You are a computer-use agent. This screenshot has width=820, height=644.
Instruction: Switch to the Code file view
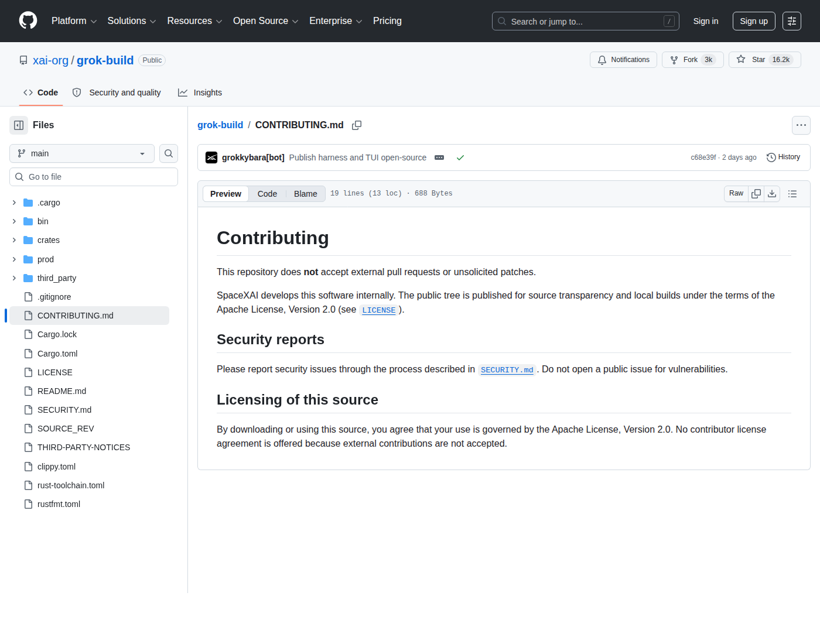[267, 194]
